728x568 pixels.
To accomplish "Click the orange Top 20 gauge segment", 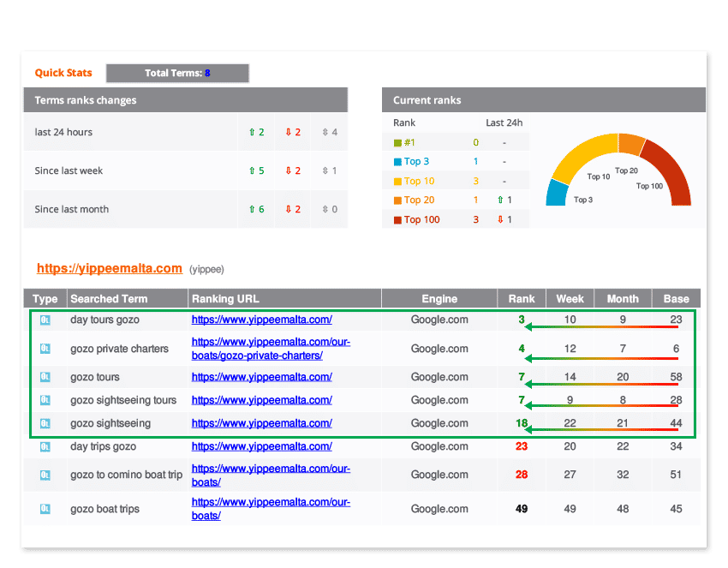I will click(x=631, y=144).
